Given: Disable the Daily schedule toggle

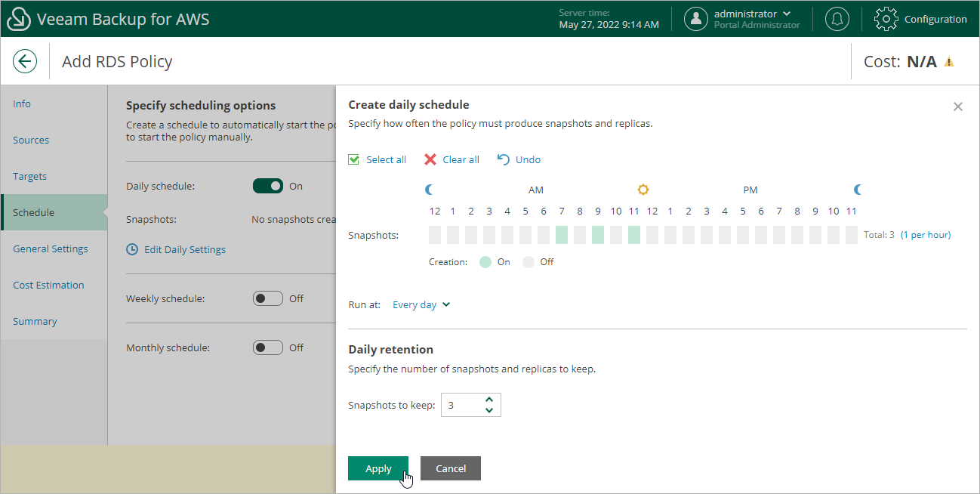Looking at the screenshot, I should point(268,186).
